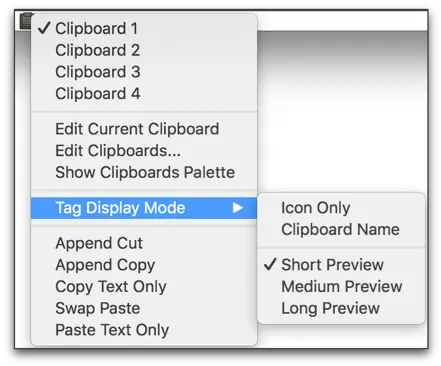Select Append Cut command
Viewport: 441px width, 366px height.
(x=144, y=243)
